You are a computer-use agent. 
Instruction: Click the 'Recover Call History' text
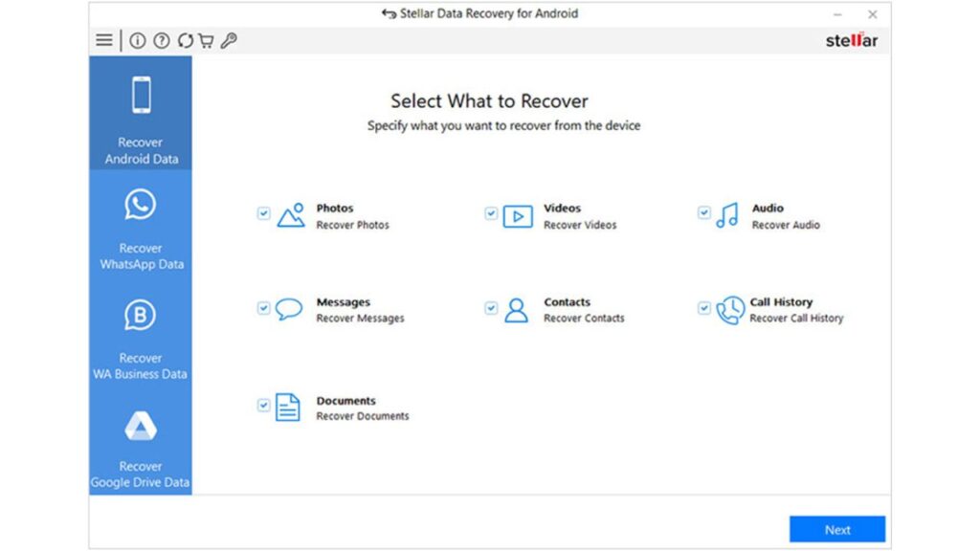[796, 319]
